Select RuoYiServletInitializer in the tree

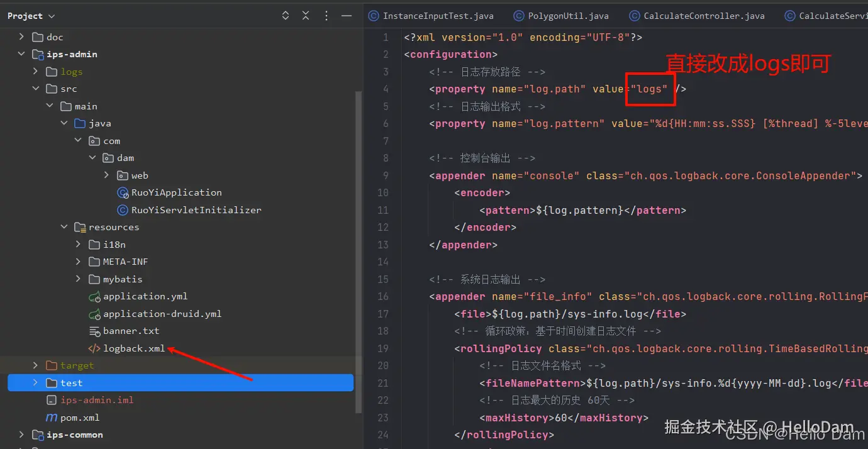pos(196,210)
